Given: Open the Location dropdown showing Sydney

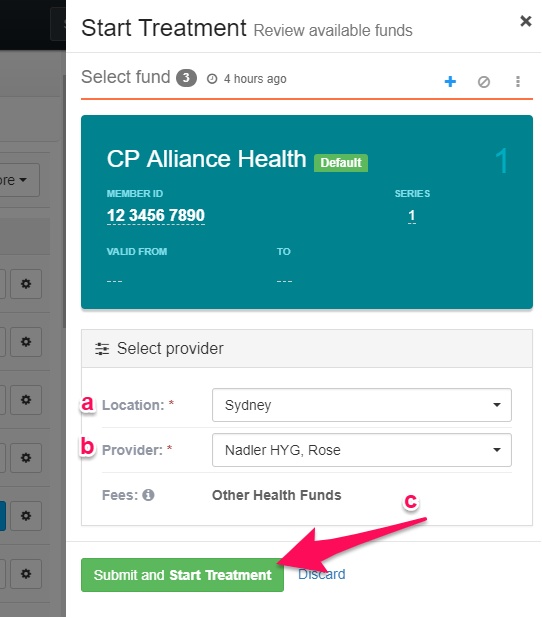Looking at the screenshot, I should (361, 405).
